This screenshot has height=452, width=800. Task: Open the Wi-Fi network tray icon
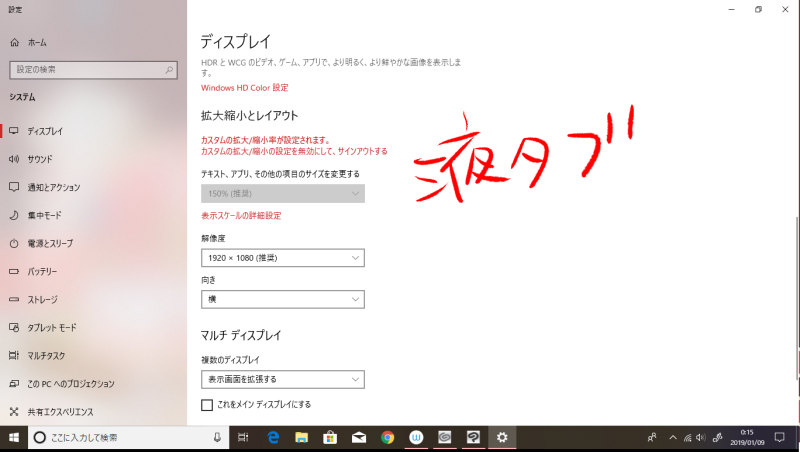coord(687,437)
